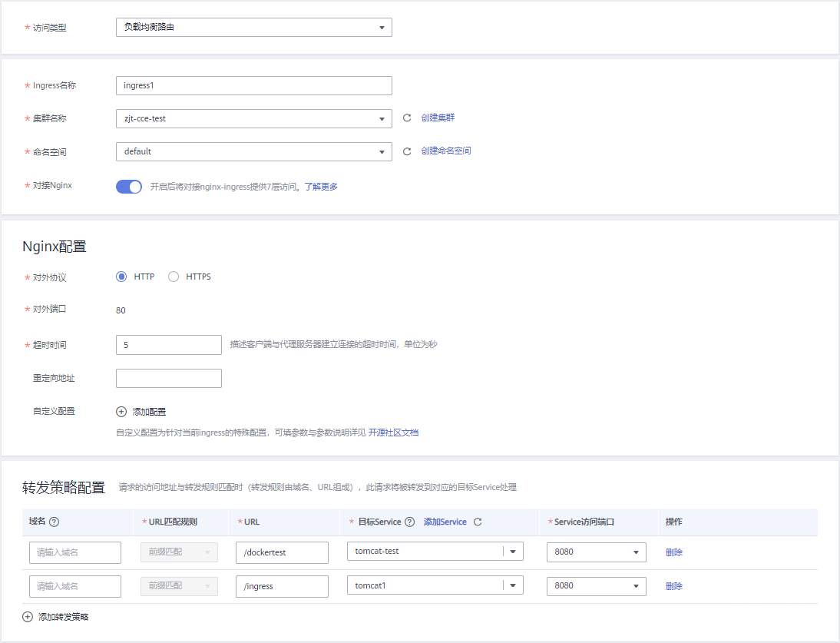
Task: Select the HTTP protocol option
Action: 121,277
